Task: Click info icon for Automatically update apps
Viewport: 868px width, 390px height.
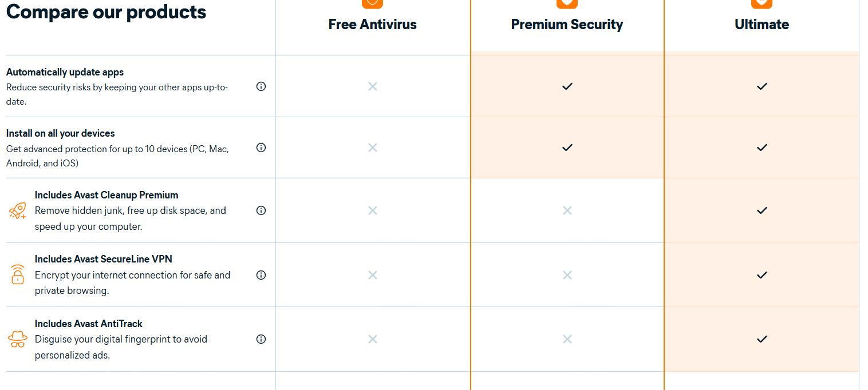Action: point(261,86)
